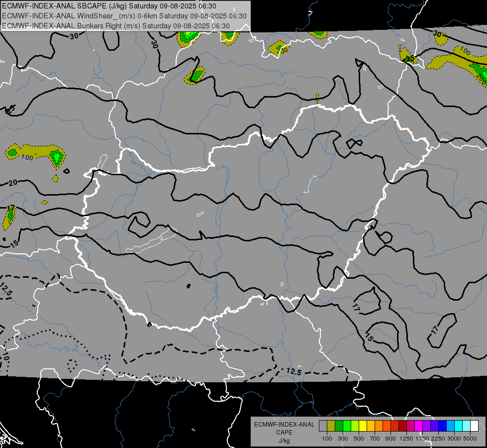The width and height of the screenshot is (487, 448).
Task: Select the olive swatch above the 100 label
Action: point(331,426)
